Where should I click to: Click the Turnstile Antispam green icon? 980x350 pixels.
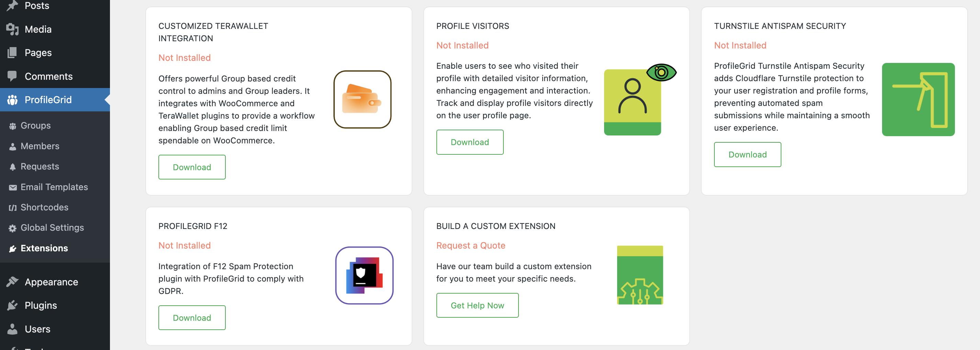917,99
